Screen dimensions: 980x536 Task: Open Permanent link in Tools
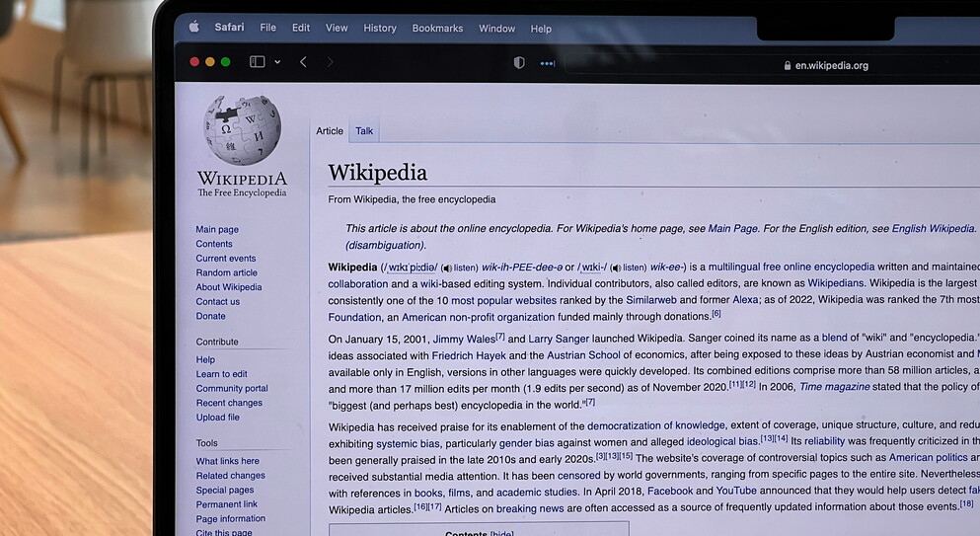coord(226,504)
